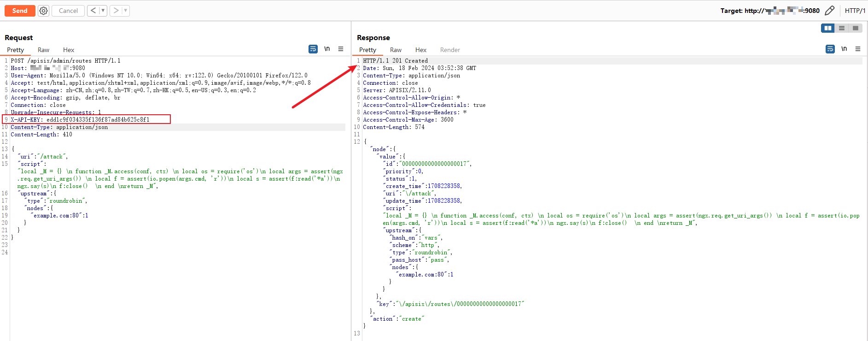Image resolution: width=868 pixels, height=341 pixels.
Task: Click "example.com:80":1 in request body
Action: (x=59, y=216)
